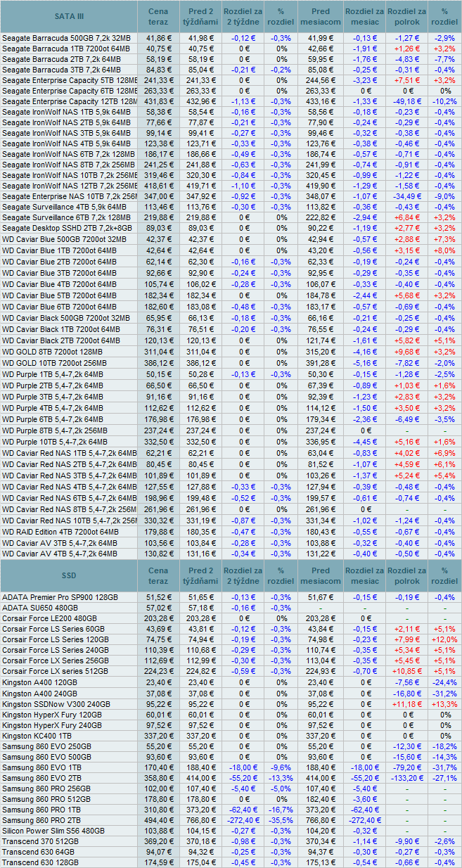The height and width of the screenshot is (868, 462).
Task: Select the Pred mesiacom header in SSD section
Action: 320,575
